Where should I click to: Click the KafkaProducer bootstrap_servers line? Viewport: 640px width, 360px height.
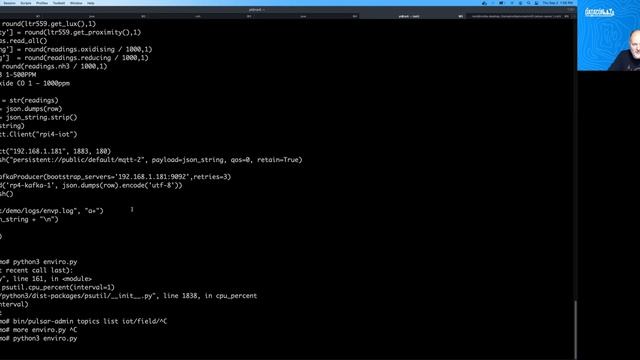pyautogui.click(x=116, y=177)
